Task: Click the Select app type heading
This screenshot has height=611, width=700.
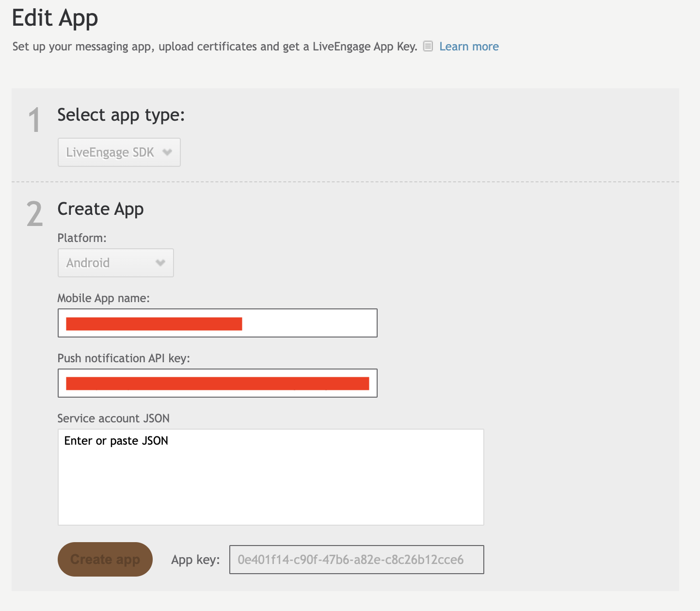Action: point(121,115)
